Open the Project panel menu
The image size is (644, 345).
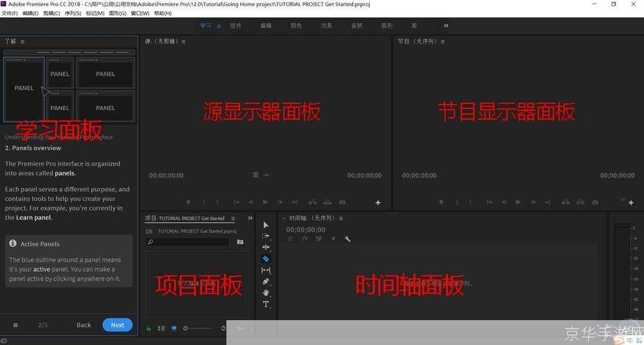233,219
